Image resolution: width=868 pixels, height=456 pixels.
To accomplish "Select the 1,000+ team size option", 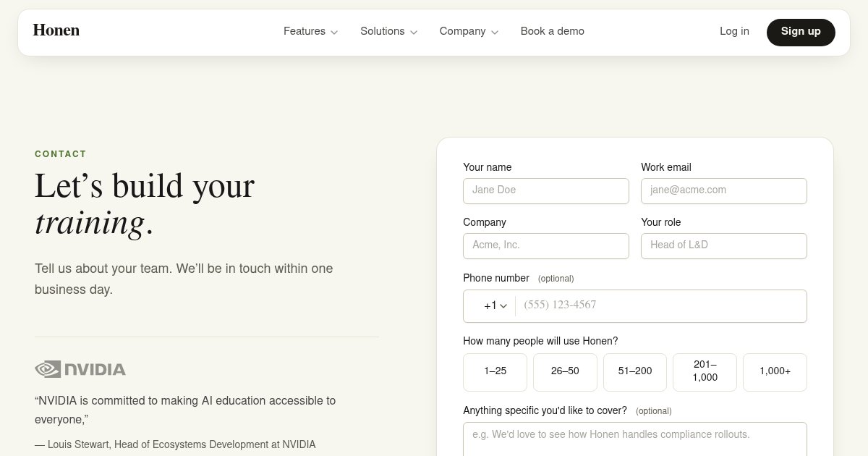I will pyautogui.click(x=775, y=372).
